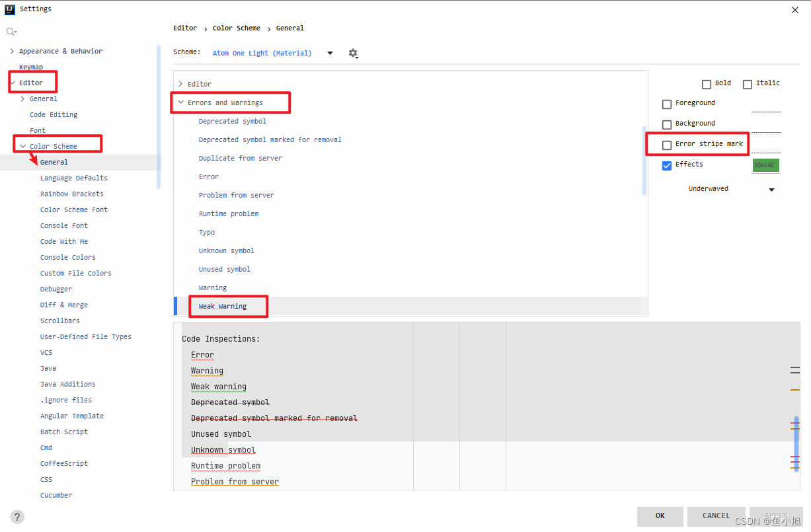Open Angular Template settings
This screenshot has width=811, height=532.
pos(72,416)
